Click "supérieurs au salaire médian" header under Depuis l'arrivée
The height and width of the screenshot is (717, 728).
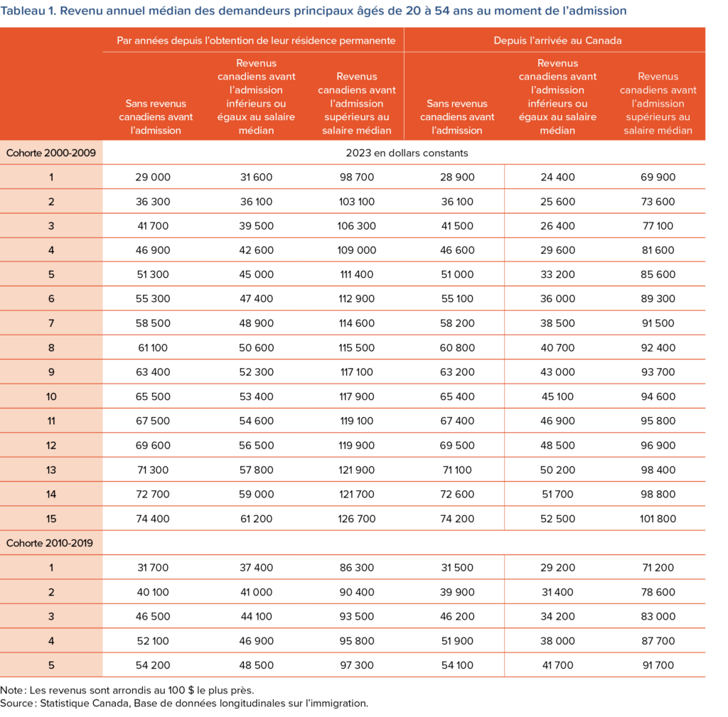pos(658,103)
